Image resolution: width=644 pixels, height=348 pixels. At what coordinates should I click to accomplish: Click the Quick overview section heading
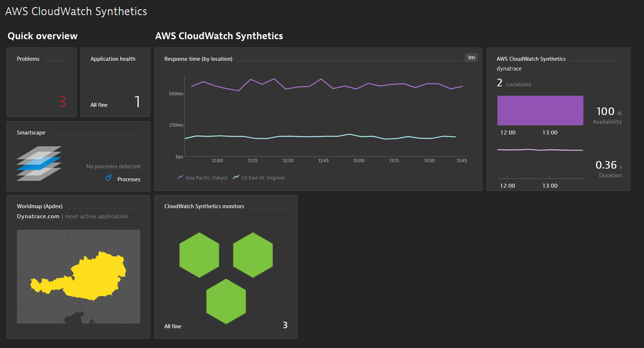pos(42,36)
